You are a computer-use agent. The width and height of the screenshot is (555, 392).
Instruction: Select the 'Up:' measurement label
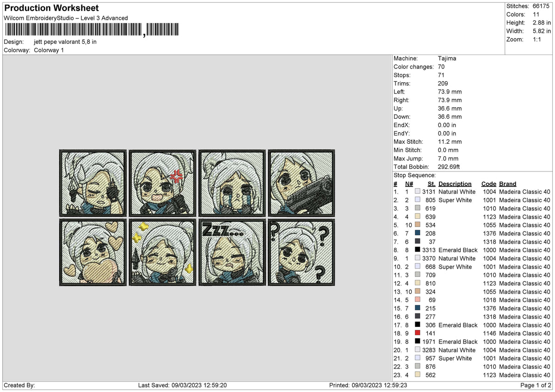pyautogui.click(x=398, y=109)
